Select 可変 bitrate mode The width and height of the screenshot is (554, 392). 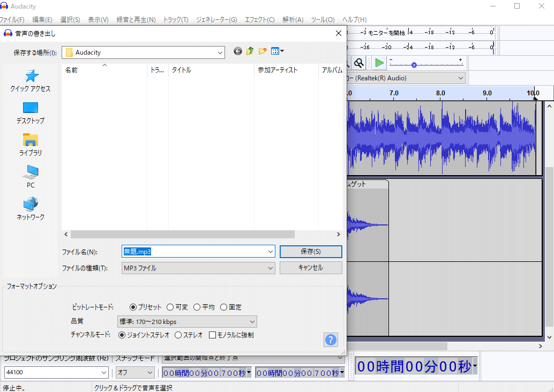coord(177,307)
